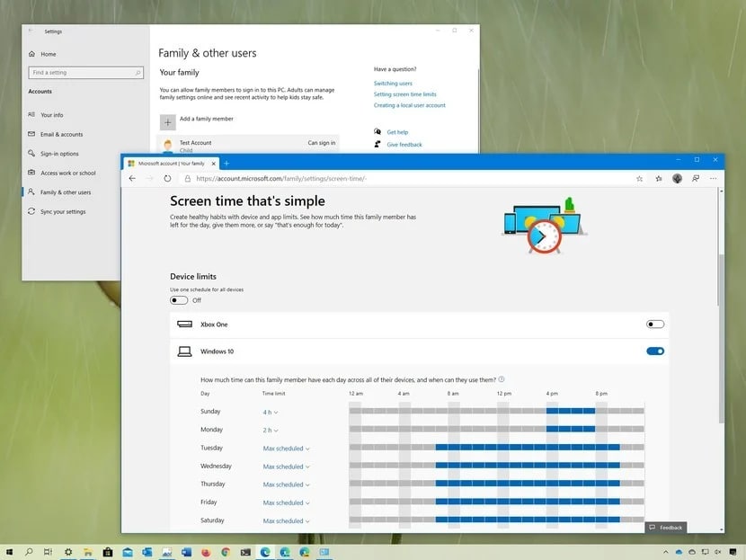Open Saturday Max scheduled dropdown

(x=286, y=520)
